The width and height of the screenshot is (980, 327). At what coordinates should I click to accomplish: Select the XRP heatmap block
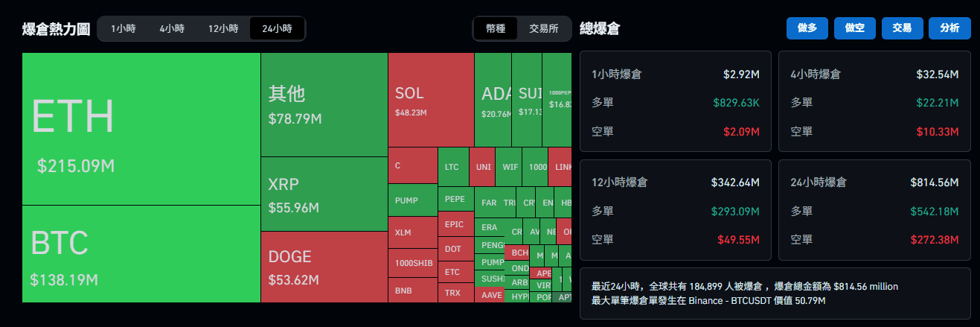[324, 194]
